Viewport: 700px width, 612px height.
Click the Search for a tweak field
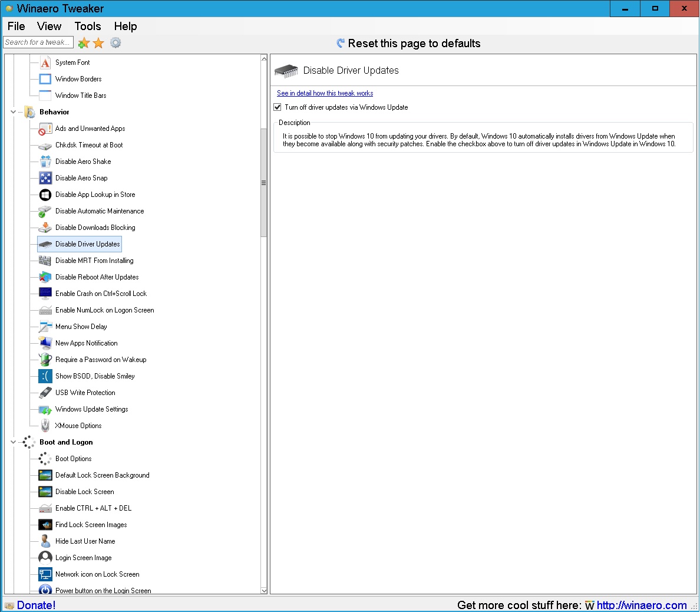(38, 42)
